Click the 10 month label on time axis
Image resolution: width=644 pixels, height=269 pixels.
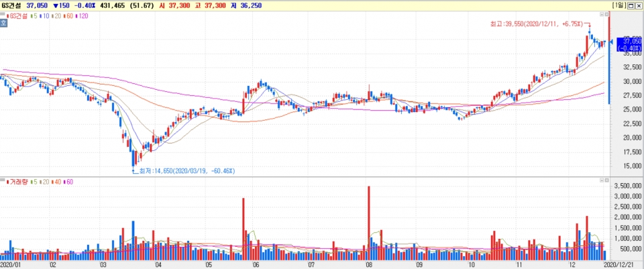[471, 265]
